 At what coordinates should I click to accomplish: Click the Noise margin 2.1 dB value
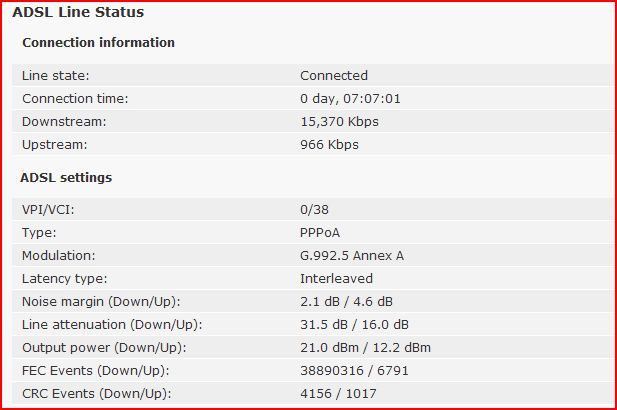point(320,302)
